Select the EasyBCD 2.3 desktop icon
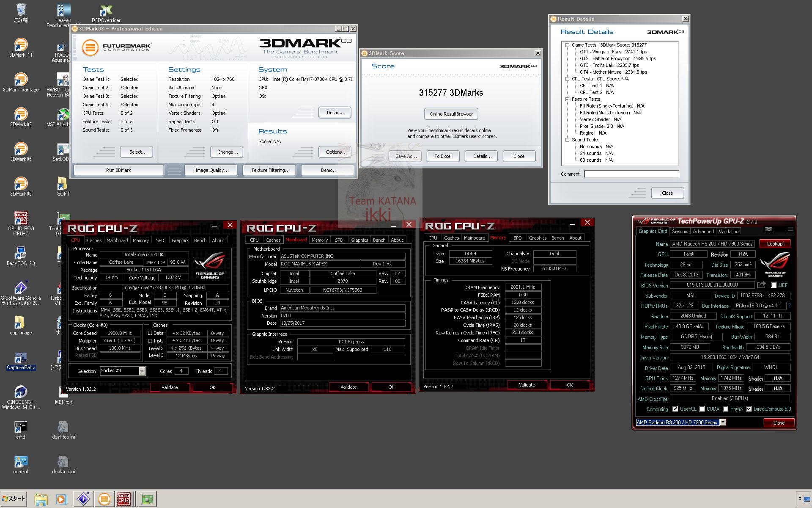 point(21,256)
